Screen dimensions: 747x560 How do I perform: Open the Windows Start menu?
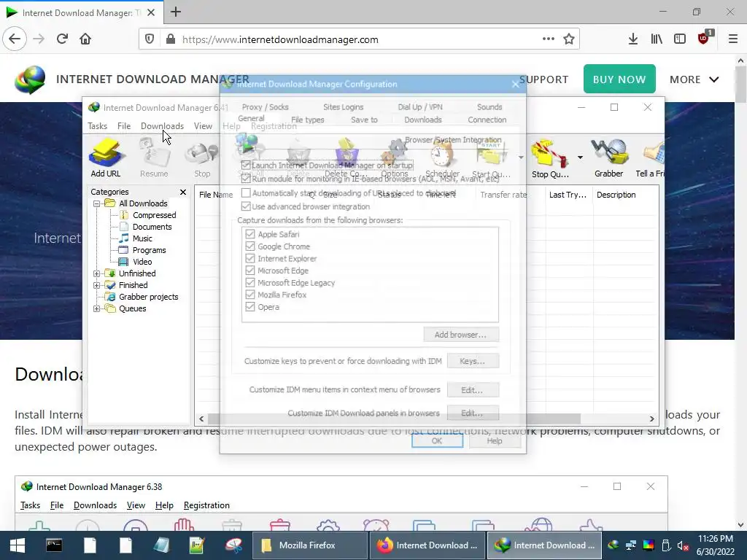point(18,545)
